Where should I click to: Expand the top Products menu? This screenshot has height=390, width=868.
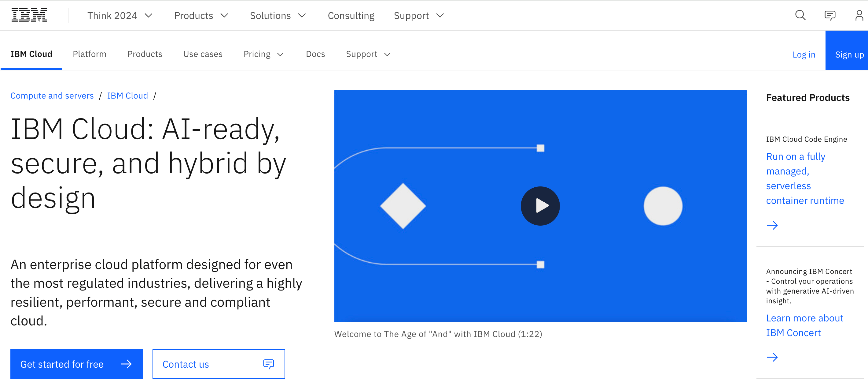point(201,16)
